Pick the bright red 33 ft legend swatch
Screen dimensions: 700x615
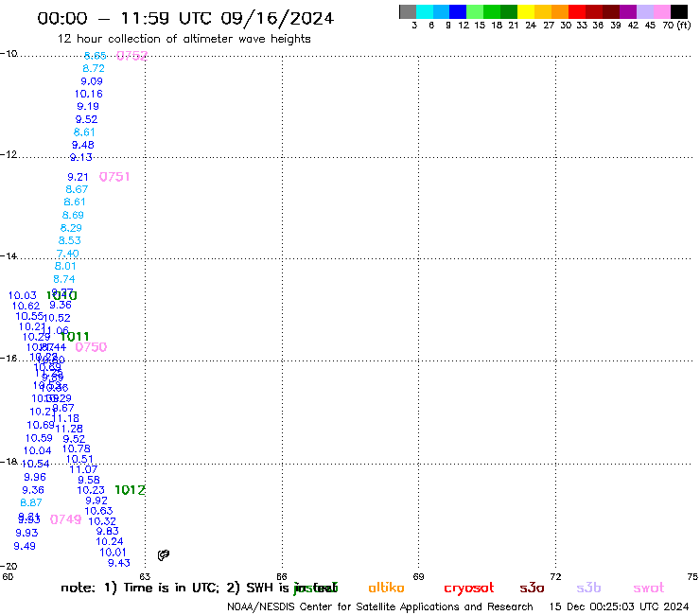pyautogui.click(x=577, y=11)
